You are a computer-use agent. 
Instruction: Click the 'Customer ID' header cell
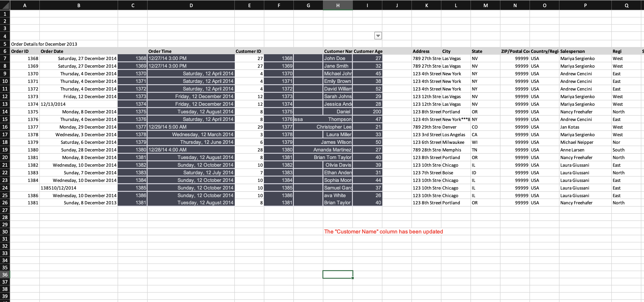[x=248, y=51]
